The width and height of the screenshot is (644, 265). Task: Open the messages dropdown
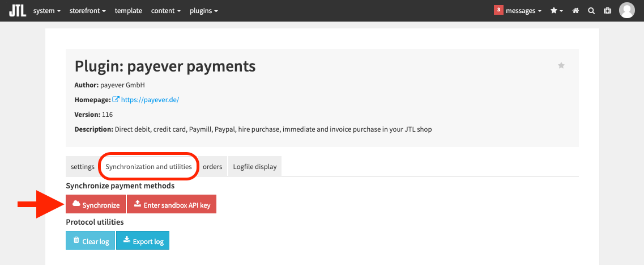(x=523, y=11)
